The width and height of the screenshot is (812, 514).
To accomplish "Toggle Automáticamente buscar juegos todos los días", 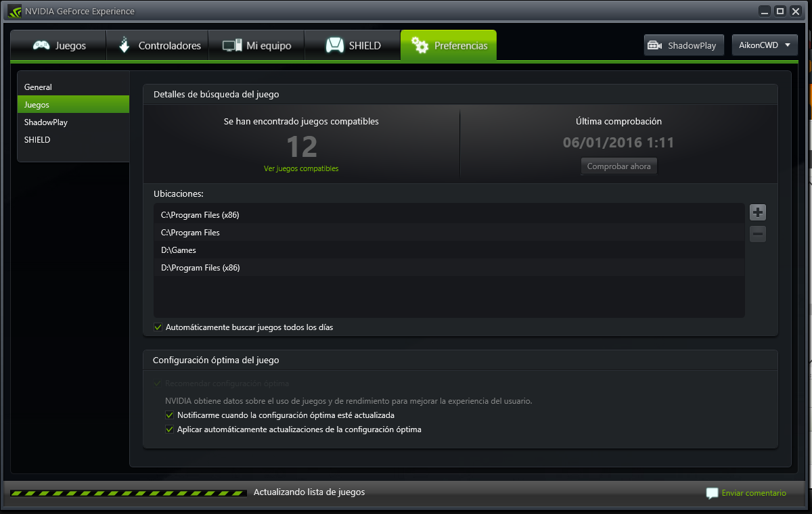I will 158,327.
